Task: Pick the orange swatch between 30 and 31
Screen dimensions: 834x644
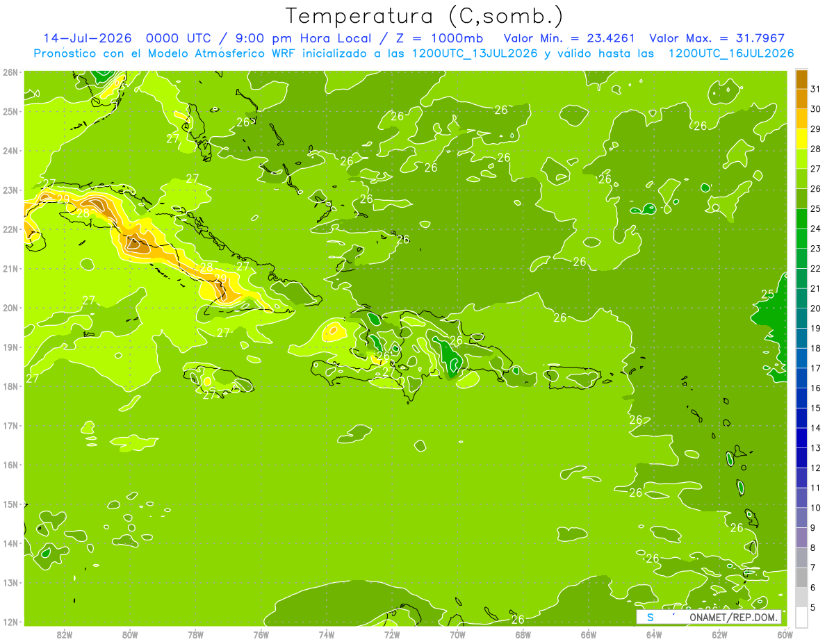Action: pyautogui.click(x=801, y=99)
